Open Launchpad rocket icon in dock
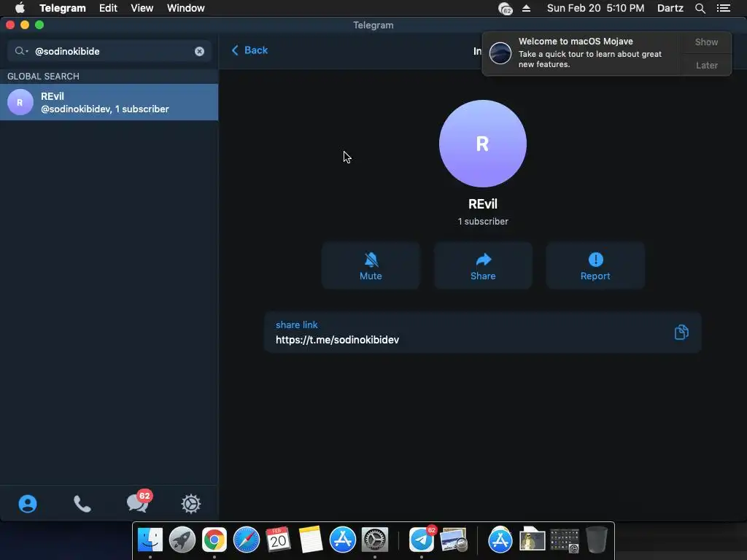Viewport: 747px width, 560px height. [182, 540]
